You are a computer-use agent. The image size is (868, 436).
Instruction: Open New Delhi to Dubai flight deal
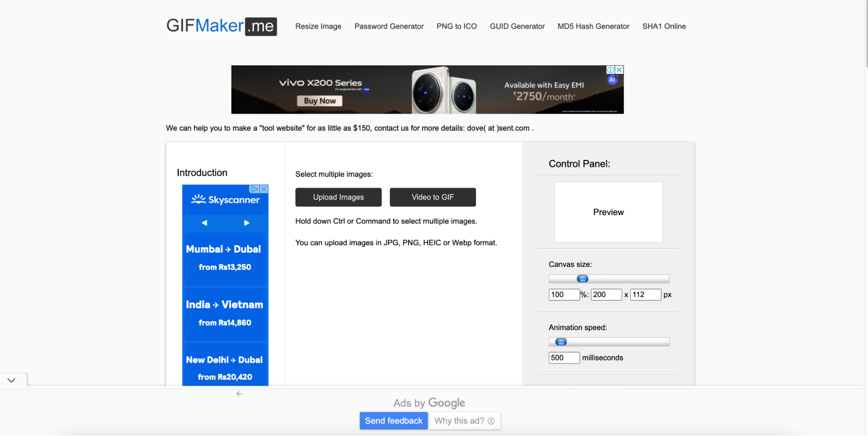pos(225,365)
